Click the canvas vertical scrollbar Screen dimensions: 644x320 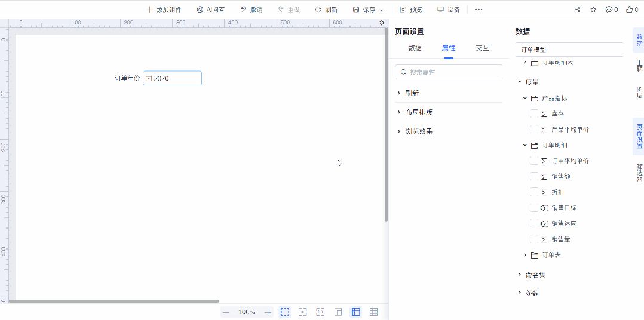387,125
